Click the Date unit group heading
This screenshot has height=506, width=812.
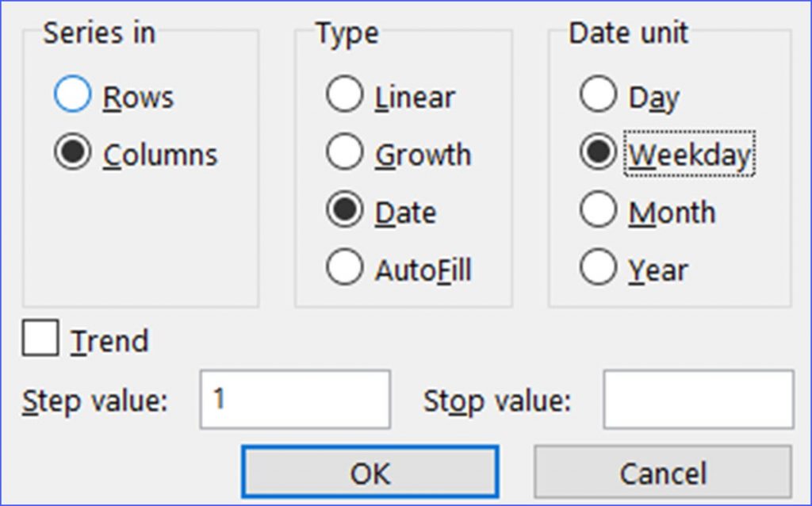(x=628, y=33)
